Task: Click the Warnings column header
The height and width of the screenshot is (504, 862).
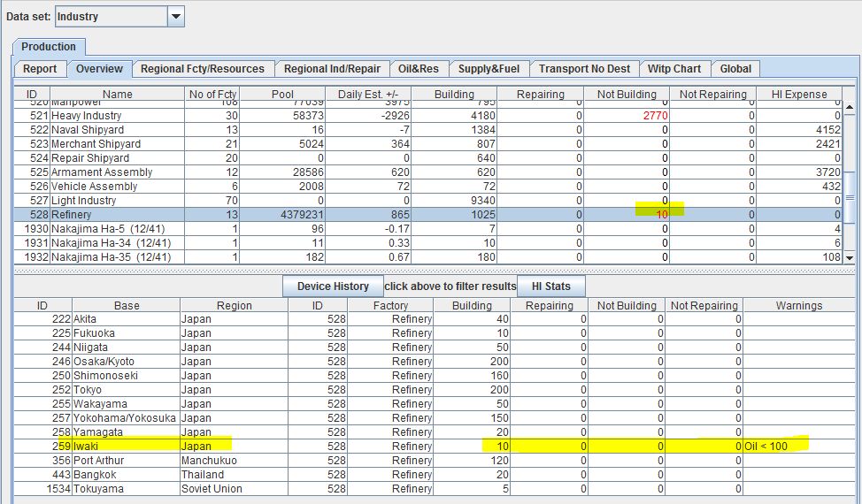Action: click(x=799, y=306)
